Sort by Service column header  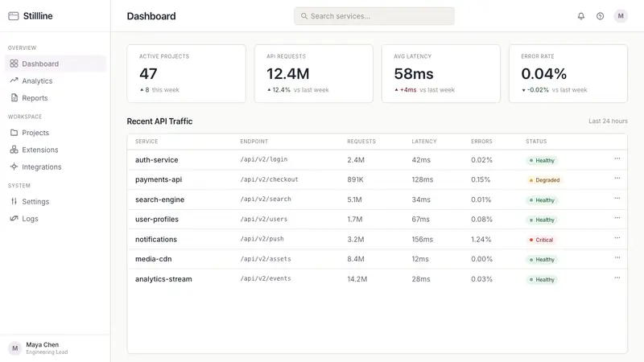point(147,142)
